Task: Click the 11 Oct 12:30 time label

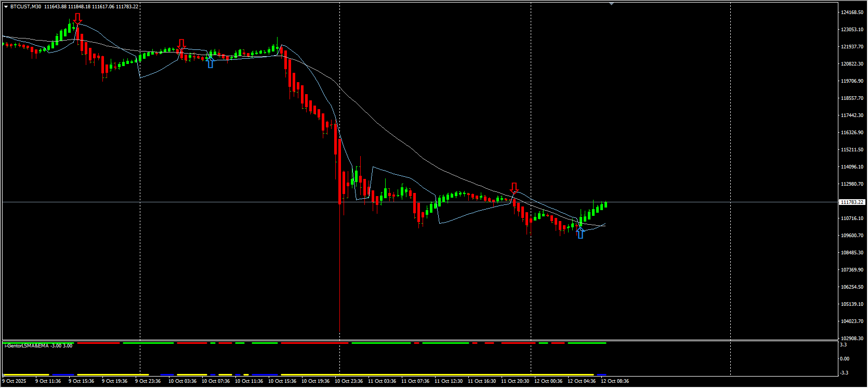Action: (x=449, y=381)
